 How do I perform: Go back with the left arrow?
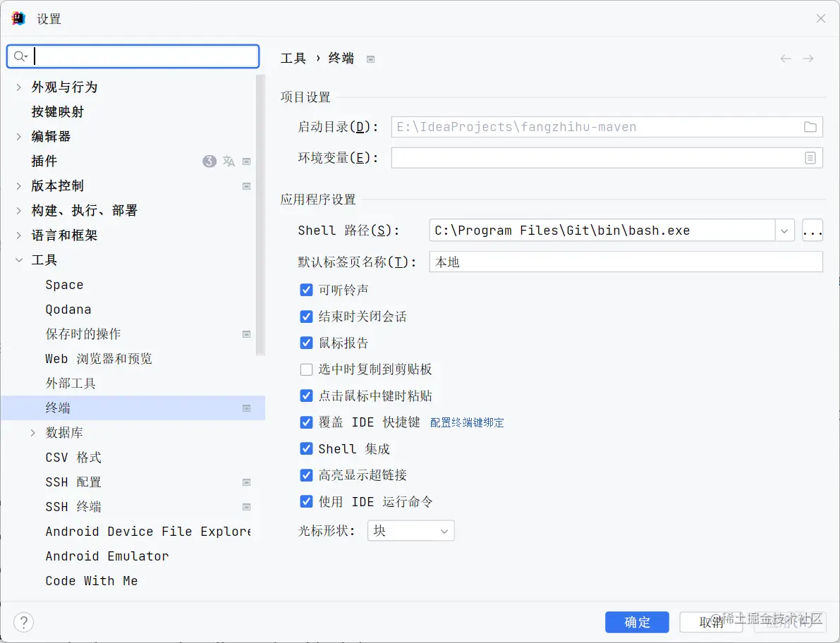tap(786, 59)
